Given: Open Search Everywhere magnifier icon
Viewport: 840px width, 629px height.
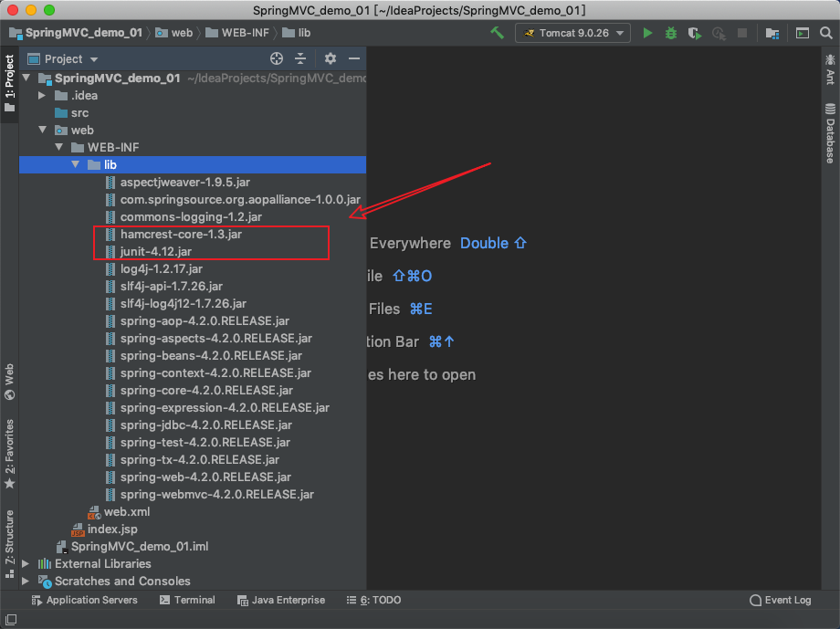Looking at the screenshot, I should click(826, 33).
